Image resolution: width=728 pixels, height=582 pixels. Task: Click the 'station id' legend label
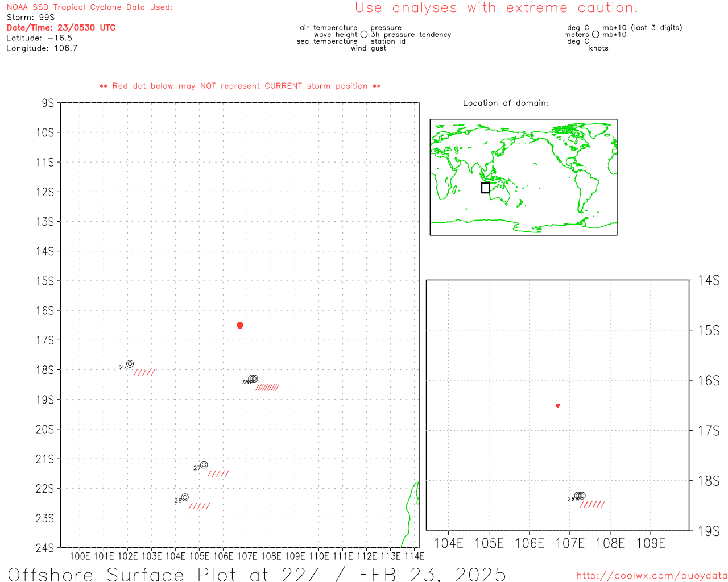[x=388, y=41]
